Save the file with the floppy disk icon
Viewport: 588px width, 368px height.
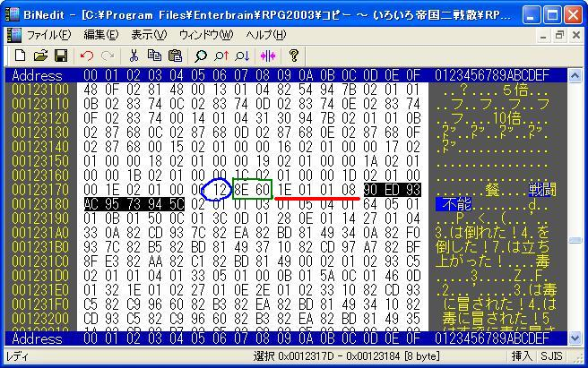pos(61,56)
